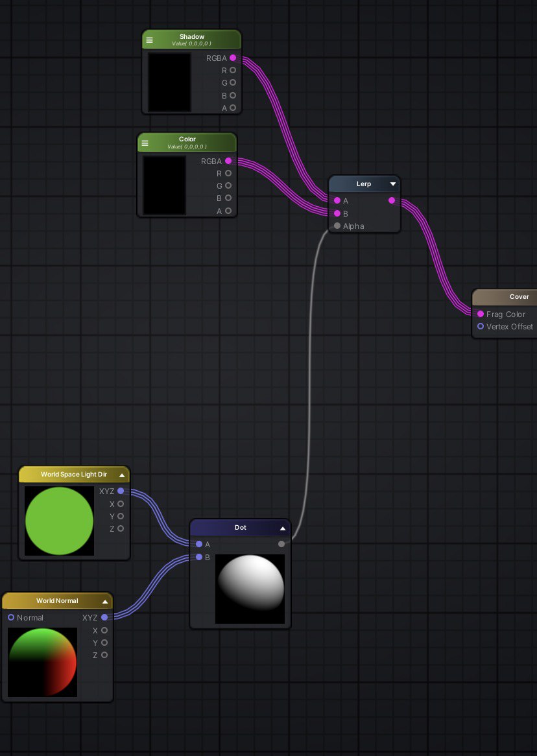This screenshot has width=537, height=756.
Task: Click the Color node A output port
Action: coord(228,211)
